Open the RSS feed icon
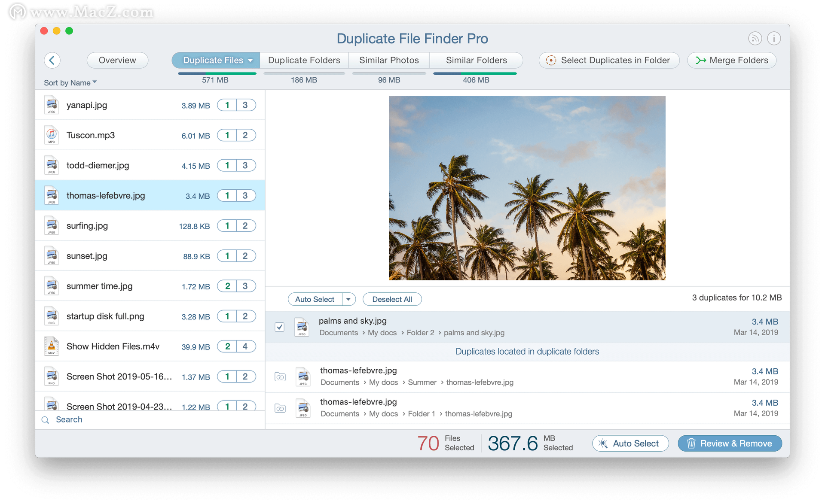This screenshot has height=504, width=825. tap(755, 39)
